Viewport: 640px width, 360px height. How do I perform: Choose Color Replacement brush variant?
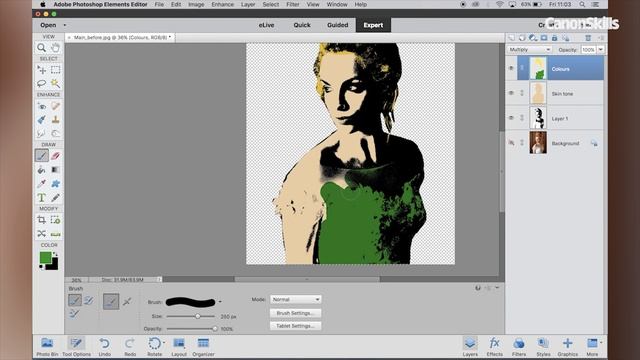pos(74,313)
